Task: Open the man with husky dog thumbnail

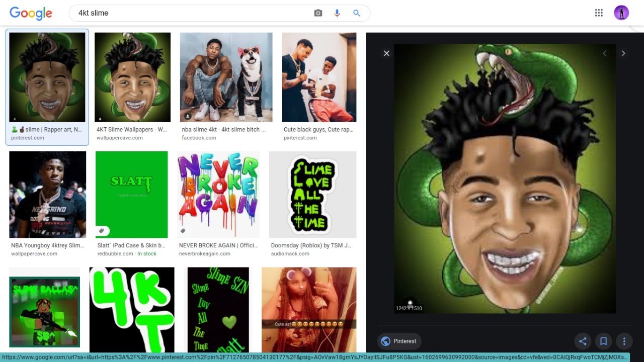Action: (226, 77)
